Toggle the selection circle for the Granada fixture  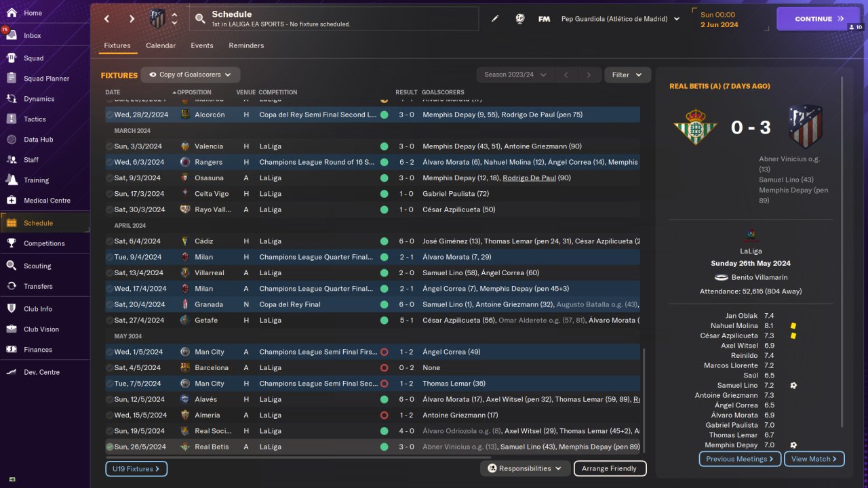click(109, 304)
